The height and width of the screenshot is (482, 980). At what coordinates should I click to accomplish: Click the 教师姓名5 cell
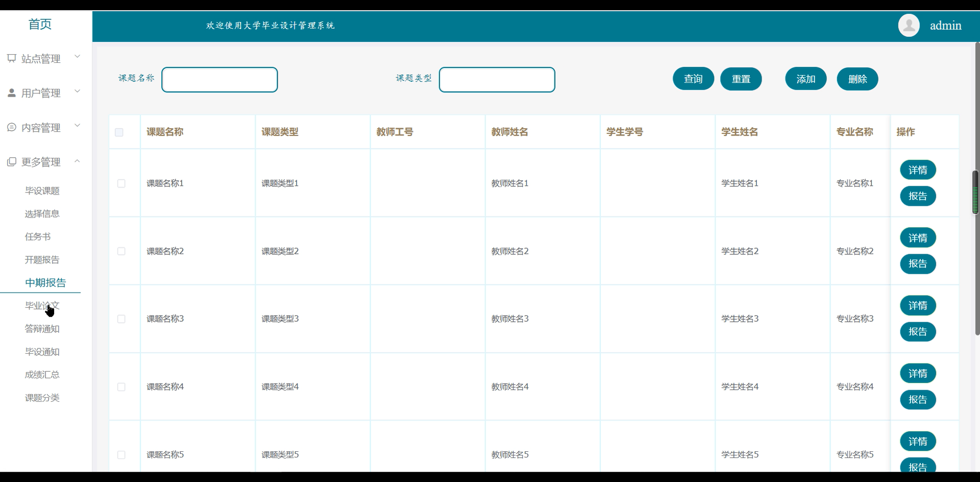pos(510,454)
